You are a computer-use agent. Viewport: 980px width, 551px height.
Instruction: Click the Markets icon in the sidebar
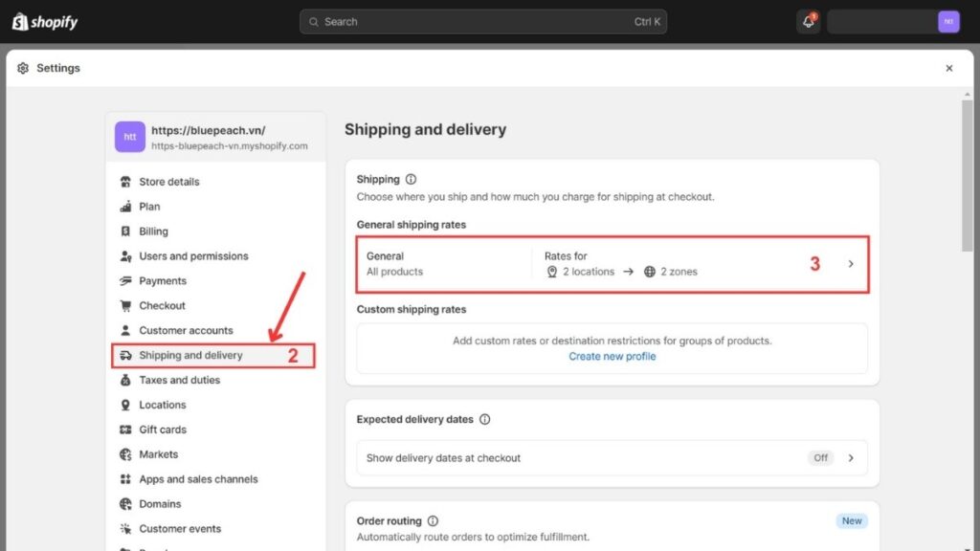pos(125,454)
